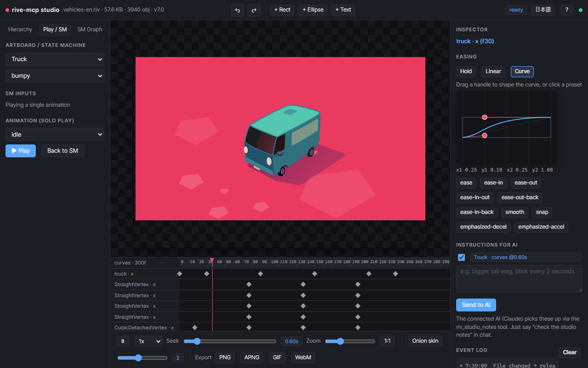
Task: Set easing to Linear
Action: [x=493, y=71]
